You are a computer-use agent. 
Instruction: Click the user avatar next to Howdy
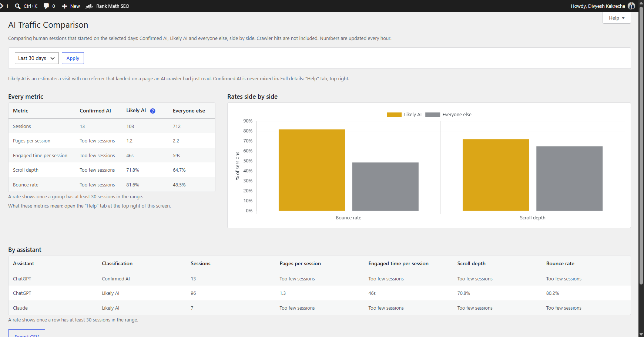tap(631, 6)
